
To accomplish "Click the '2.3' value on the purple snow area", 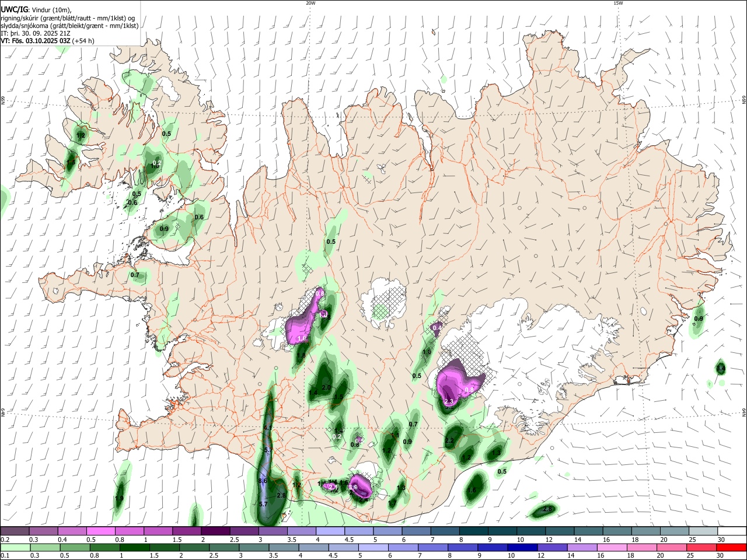I will [449, 401].
